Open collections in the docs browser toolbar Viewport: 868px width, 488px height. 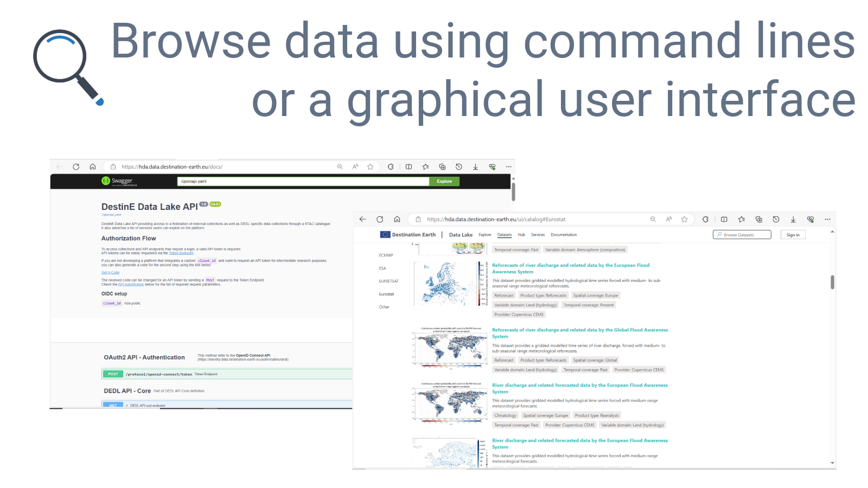click(x=442, y=167)
